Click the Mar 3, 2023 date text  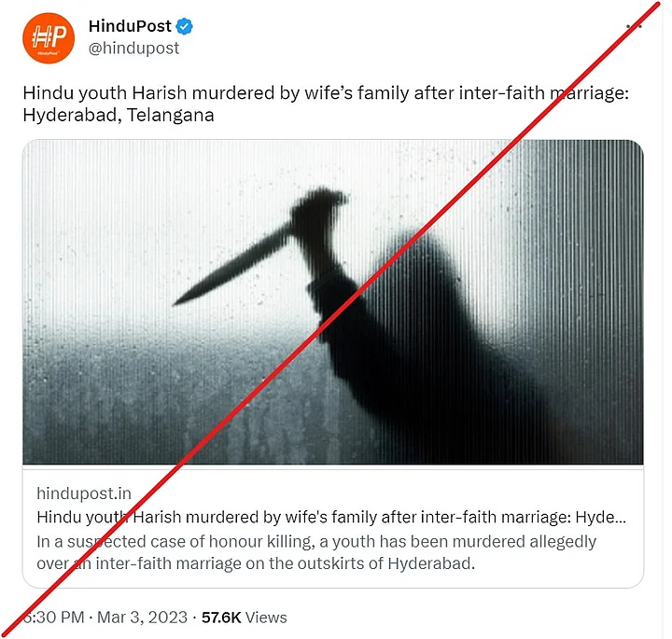[x=142, y=618]
